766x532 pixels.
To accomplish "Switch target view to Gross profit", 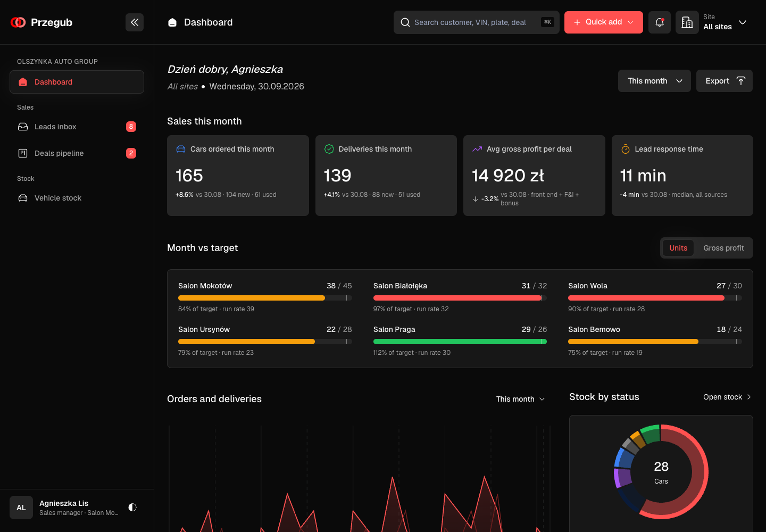I will (x=723, y=248).
